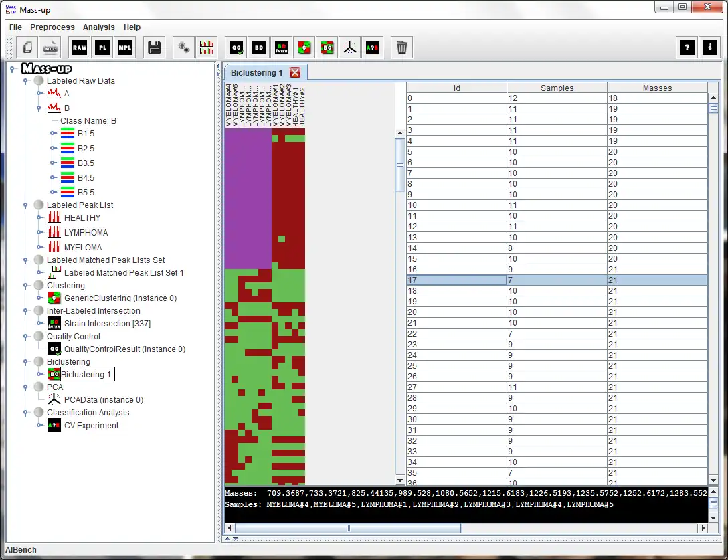This screenshot has width=728, height=560.
Task: Click the MUC file toolbar icon
Action: (51, 48)
